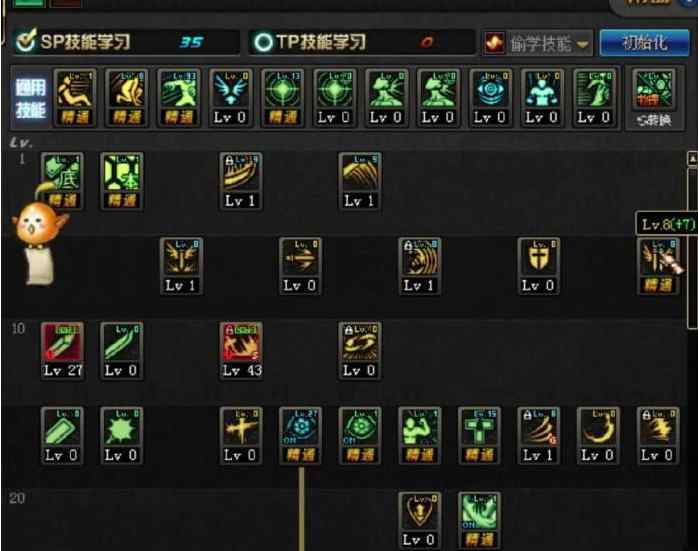Select the TP技能学习 radio circle
Image resolution: width=698 pixels, height=551 pixels.
click(x=263, y=43)
